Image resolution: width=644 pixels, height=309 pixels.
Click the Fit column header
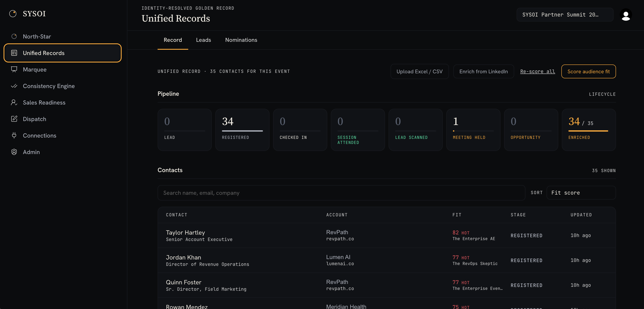pyautogui.click(x=457, y=215)
